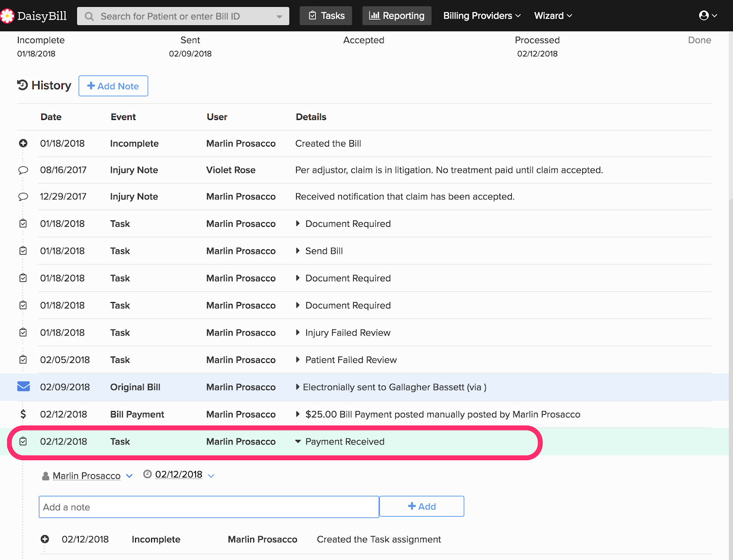Click the clock icon beside due date 02/12/2018
The height and width of the screenshot is (560, 733).
point(148,474)
